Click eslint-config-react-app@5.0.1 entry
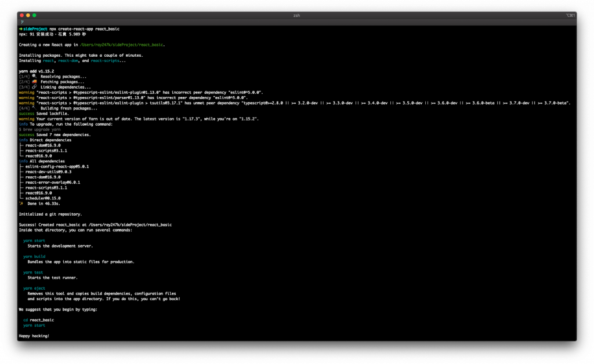Screen dimensions: 594x364 (x=57, y=166)
